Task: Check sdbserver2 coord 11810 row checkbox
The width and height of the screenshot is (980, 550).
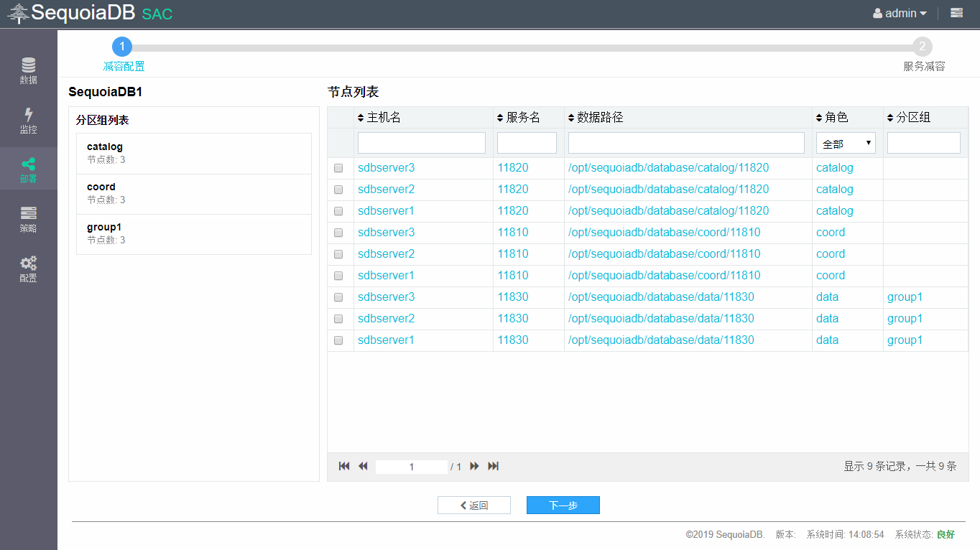Action: 338,254
